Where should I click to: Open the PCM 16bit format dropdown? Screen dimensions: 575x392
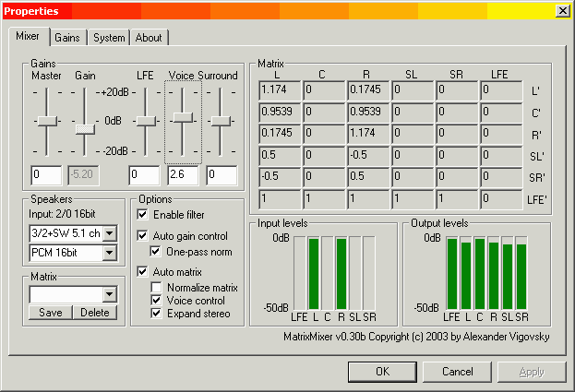110,253
